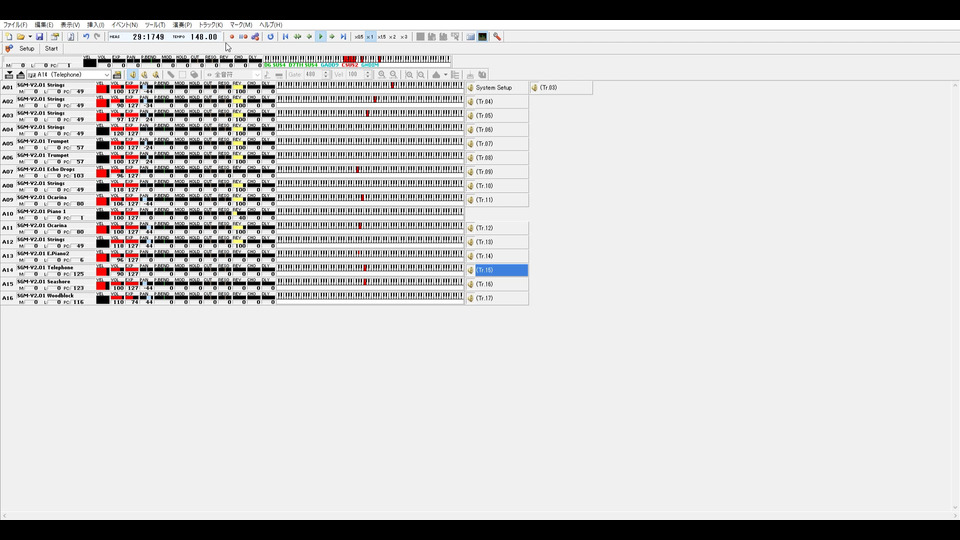Open the イベント(N) menu

(124, 25)
